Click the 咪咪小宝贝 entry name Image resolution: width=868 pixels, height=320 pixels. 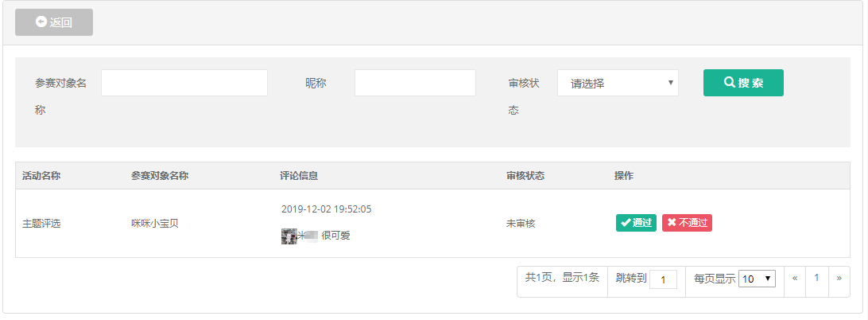155,224
